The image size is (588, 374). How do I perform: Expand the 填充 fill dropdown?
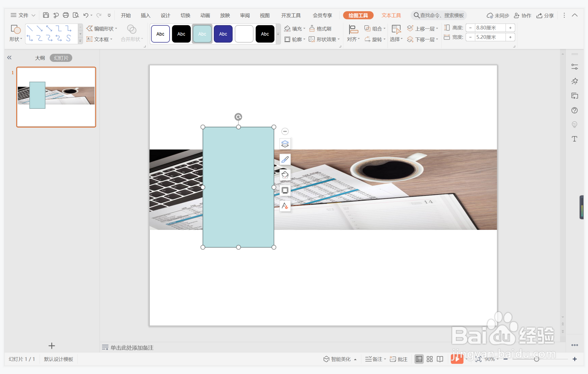tap(304, 29)
